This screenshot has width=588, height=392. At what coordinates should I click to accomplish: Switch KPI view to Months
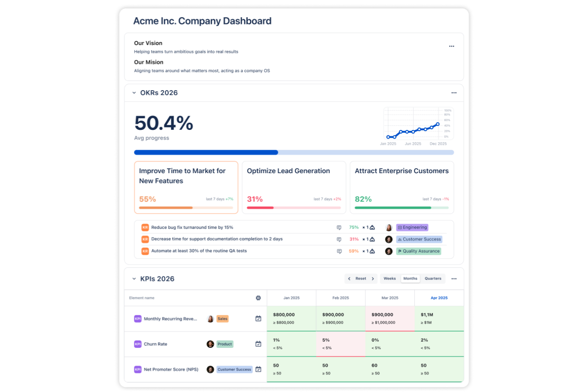click(x=410, y=279)
